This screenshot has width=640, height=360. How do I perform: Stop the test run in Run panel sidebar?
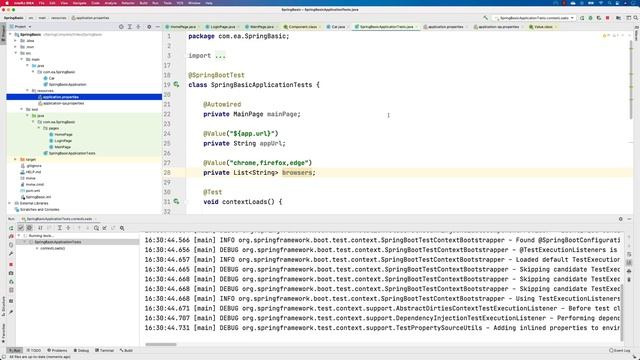pyautogui.click(x=11, y=264)
